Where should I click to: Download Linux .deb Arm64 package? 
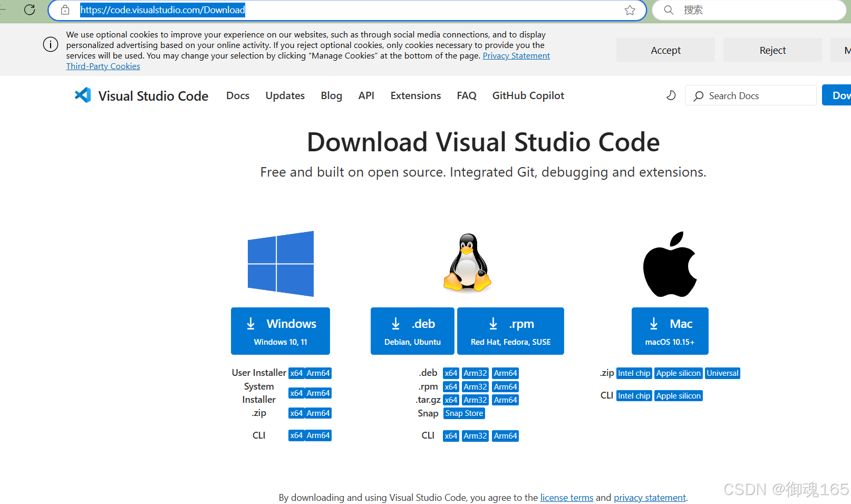click(505, 373)
